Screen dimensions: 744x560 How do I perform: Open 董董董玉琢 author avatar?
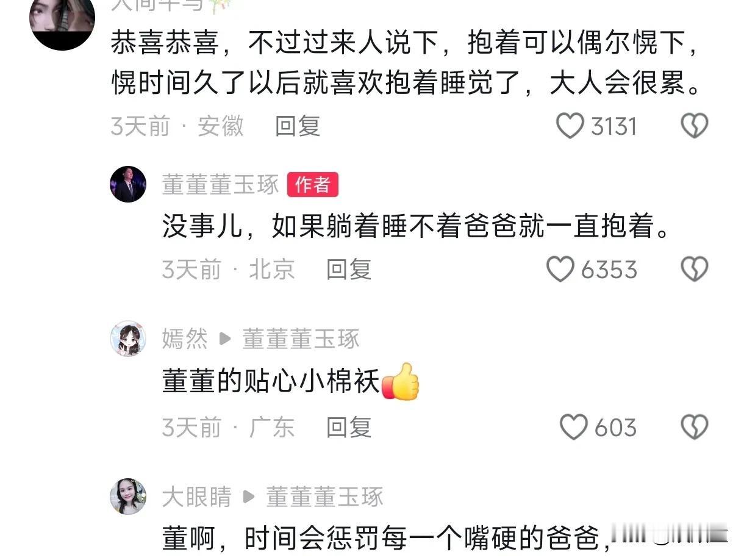[128, 184]
